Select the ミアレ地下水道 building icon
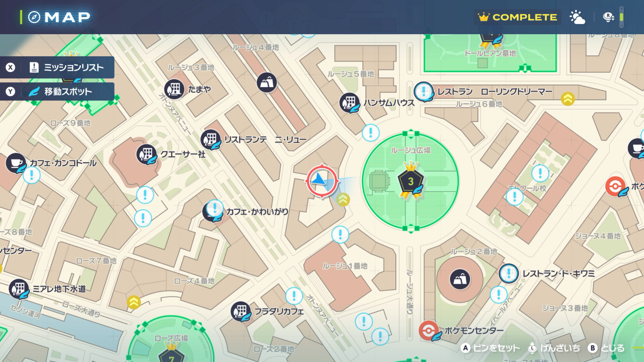 (19, 289)
